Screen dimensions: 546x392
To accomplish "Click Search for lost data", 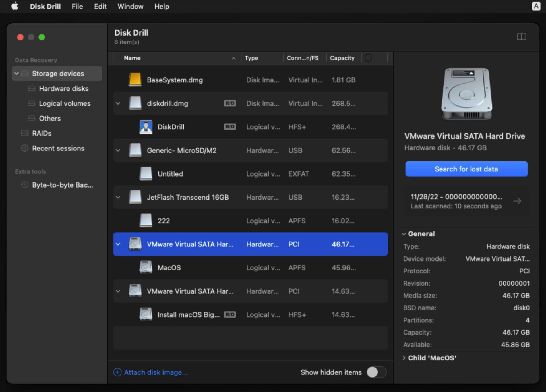I will 466,169.
